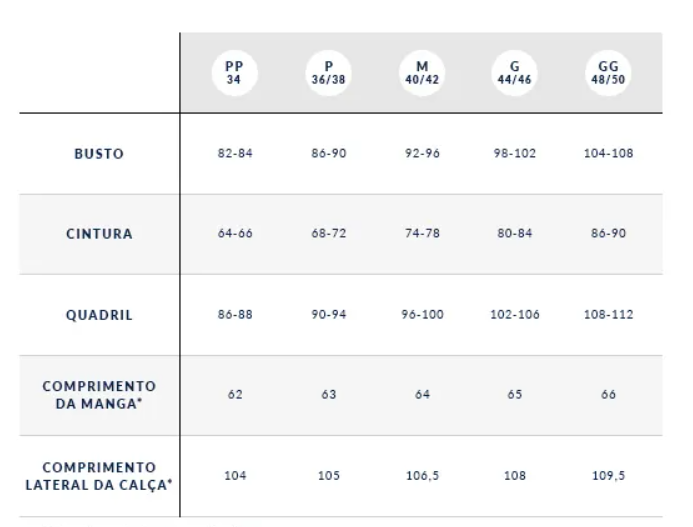The height and width of the screenshot is (527, 693).
Task: Click pants side length value 108
Action: tap(515, 475)
